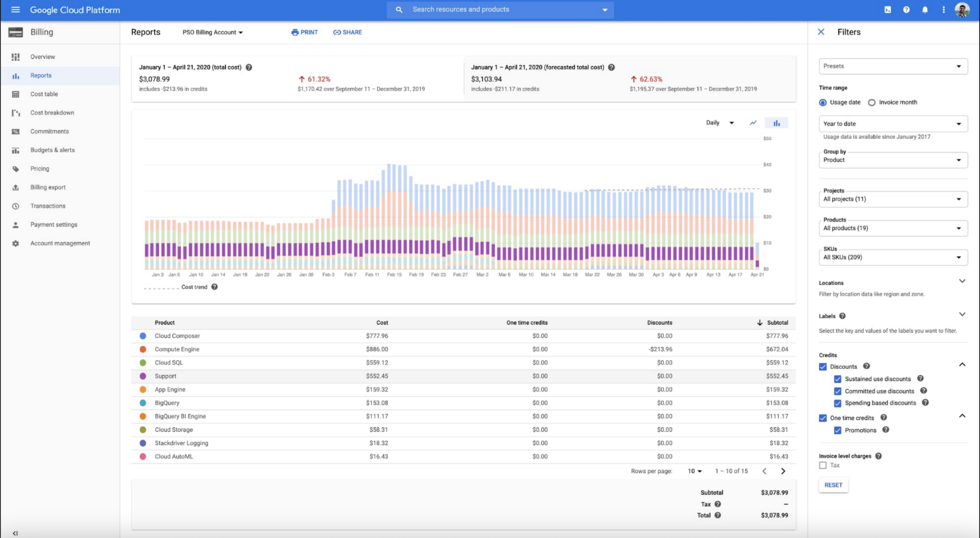Go to next page of table

click(x=783, y=471)
